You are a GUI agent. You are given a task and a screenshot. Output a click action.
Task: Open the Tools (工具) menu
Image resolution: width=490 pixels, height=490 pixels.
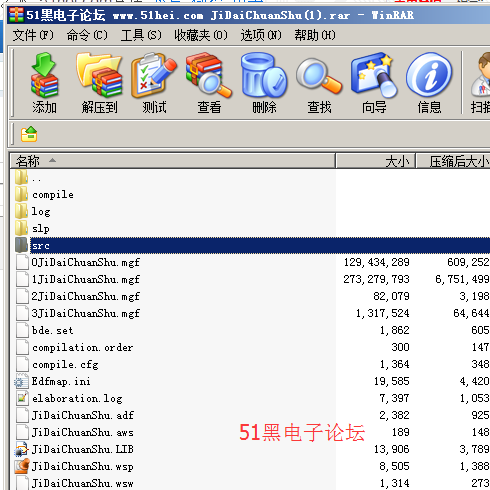[141, 35]
